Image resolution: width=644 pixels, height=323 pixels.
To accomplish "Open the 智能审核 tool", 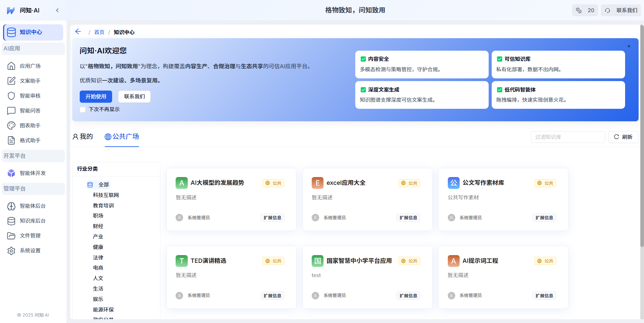I will point(30,96).
